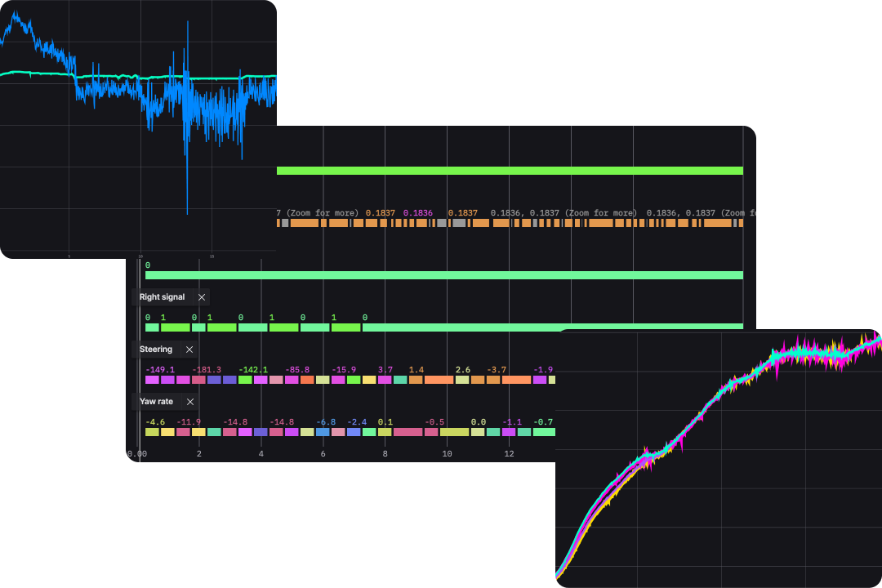Viewport: 882px width, 588px height.
Task: Click the solid green bar on top timeline
Action: point(510,170)
